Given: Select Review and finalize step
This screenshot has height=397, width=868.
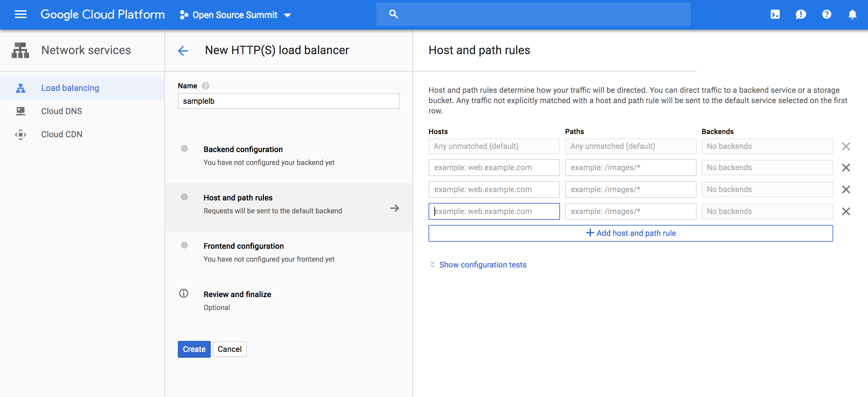Looking at the screenshot, I should 237,294.
